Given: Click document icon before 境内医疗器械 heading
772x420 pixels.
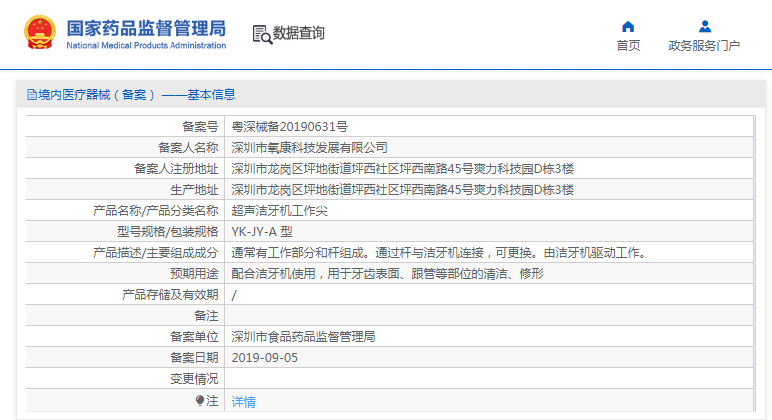Looking at the screenshot, I should pyautogui.click(x=32, y=95).
